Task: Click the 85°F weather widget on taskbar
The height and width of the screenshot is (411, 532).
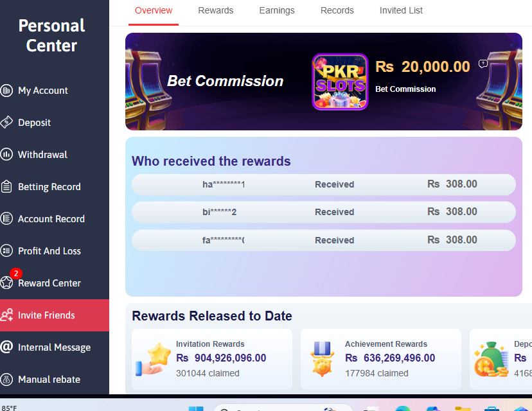Action: (x=9, y=408)
